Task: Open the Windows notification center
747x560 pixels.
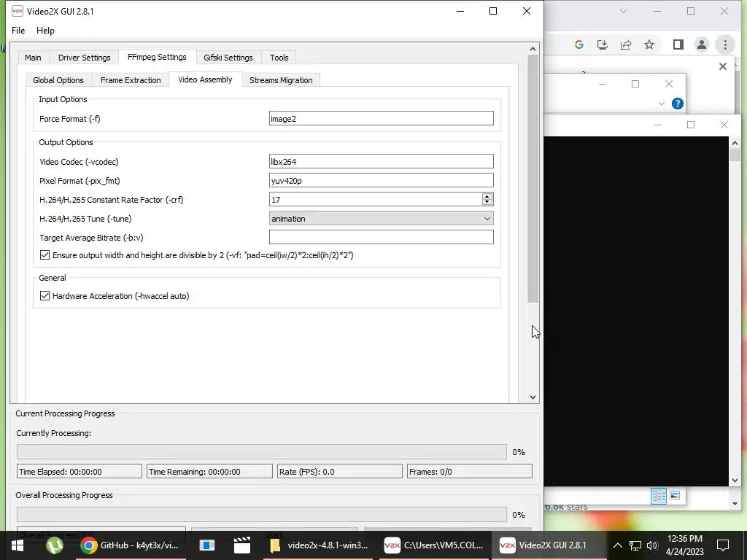Action: pos(723,545)
